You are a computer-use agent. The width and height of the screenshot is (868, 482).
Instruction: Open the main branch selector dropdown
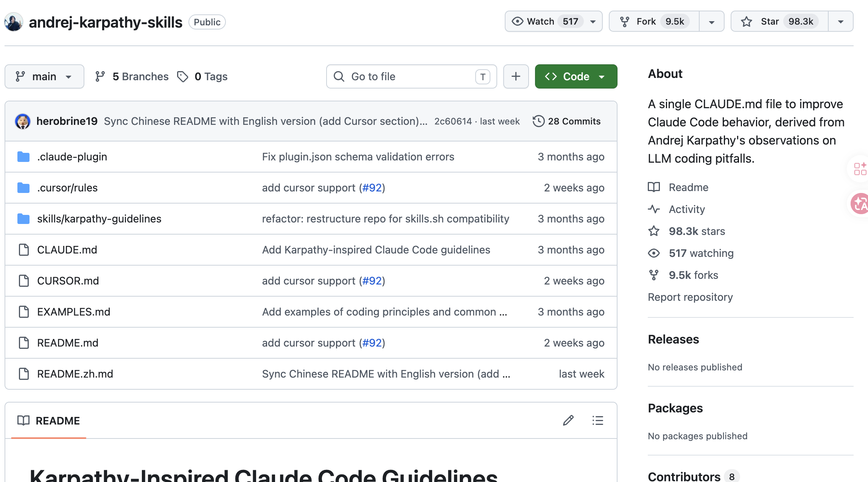click(x=44, y=76)
